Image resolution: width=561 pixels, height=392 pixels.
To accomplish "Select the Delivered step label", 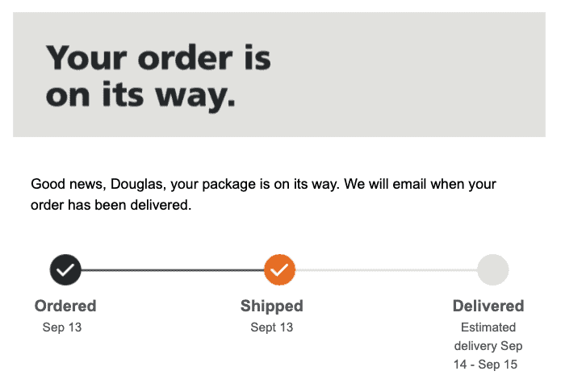I will click(x=488, y=307).
